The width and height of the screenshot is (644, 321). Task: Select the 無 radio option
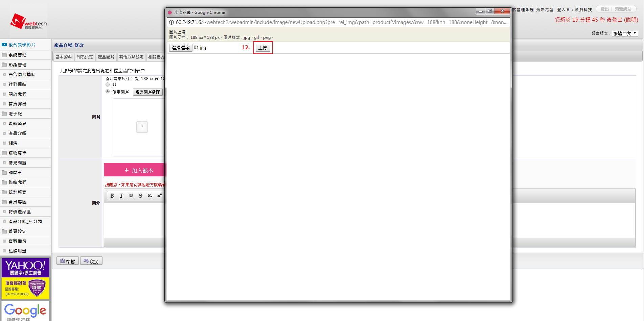108,85
